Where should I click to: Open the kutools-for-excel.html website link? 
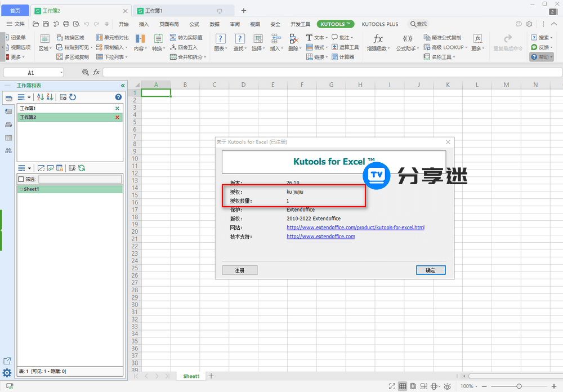click(355, 228)
